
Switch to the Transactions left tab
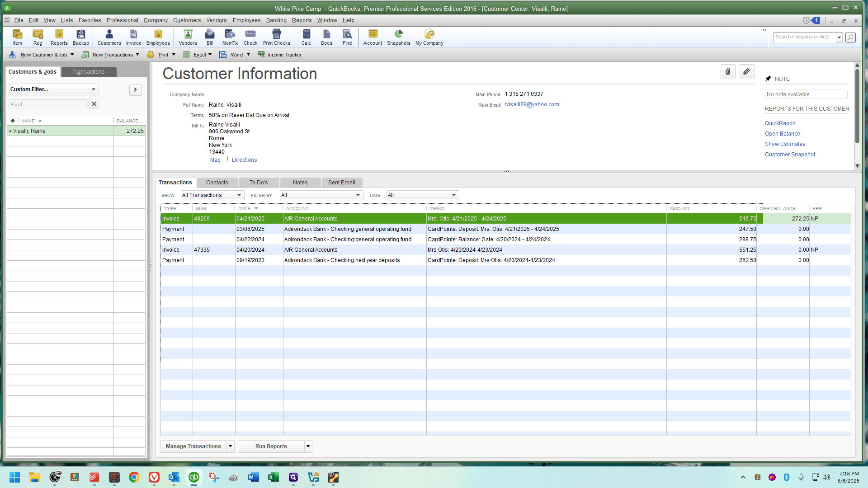89,72
